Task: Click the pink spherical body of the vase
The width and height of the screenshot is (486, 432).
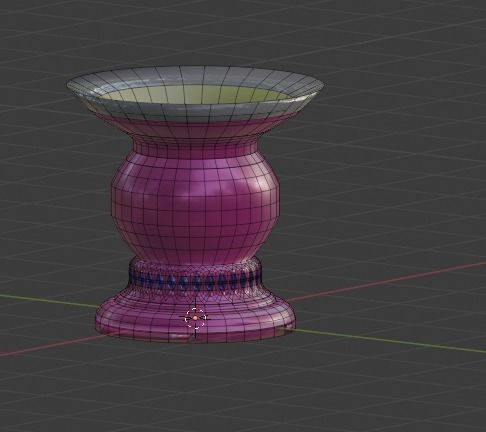Action: coord(195,207)
